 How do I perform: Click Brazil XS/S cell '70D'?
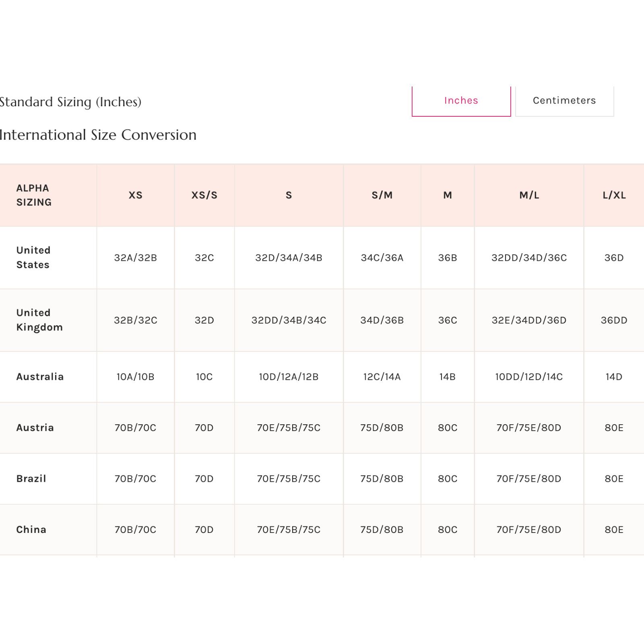click(x=204, y=479)
